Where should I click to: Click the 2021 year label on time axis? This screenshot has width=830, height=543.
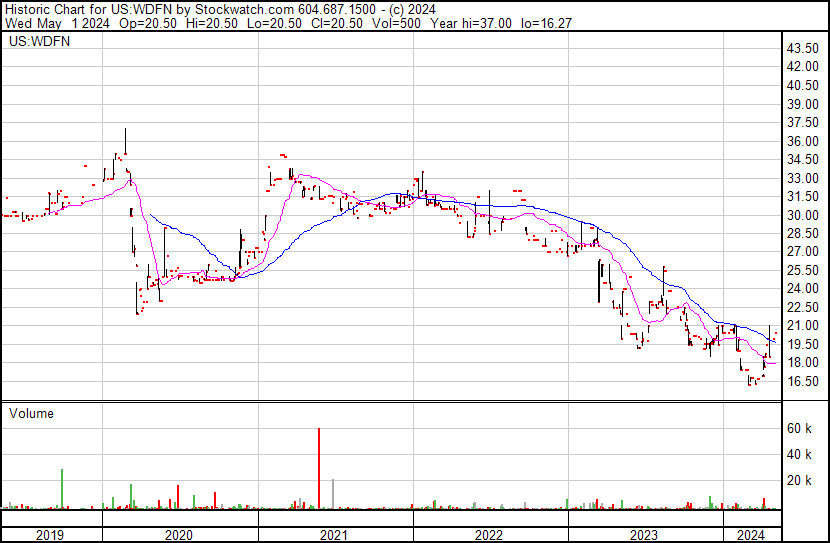(x=334, y=535)
